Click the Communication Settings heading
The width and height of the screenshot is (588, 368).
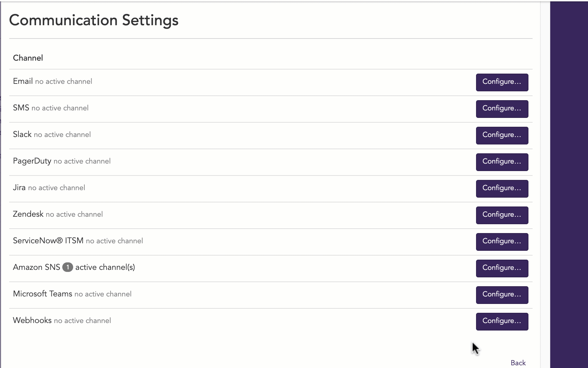click(94, 20)
